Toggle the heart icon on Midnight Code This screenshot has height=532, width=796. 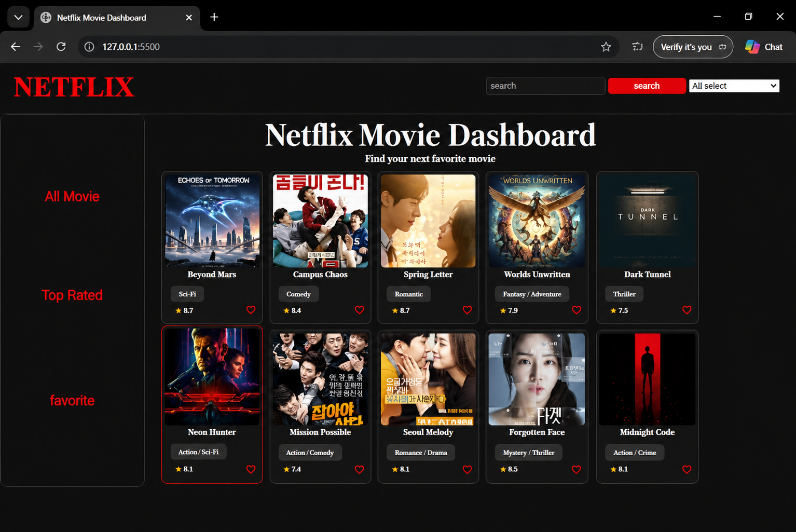click(x=687, y=469)
